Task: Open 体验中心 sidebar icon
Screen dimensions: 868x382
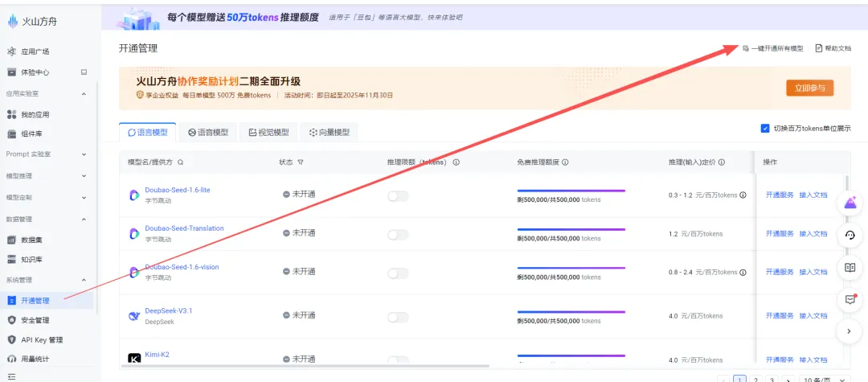Action: coord(11,72)
